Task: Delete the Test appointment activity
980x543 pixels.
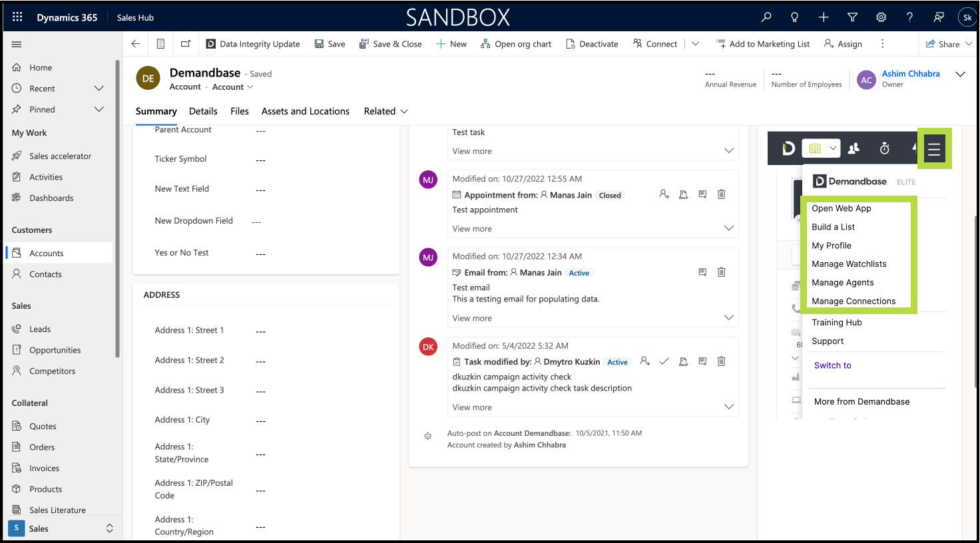Action: [x=721, y=194]
